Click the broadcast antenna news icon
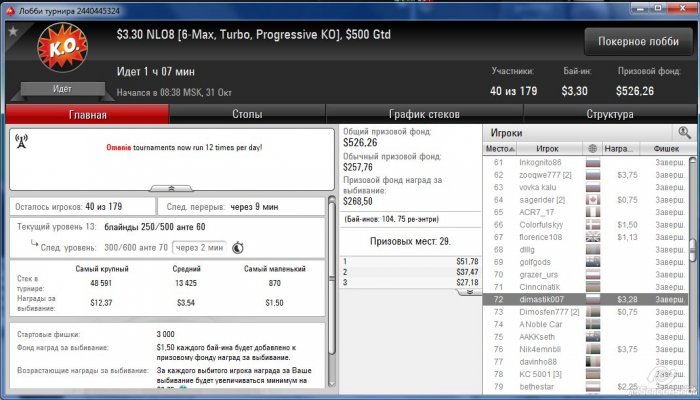 [x=21, y=141]
